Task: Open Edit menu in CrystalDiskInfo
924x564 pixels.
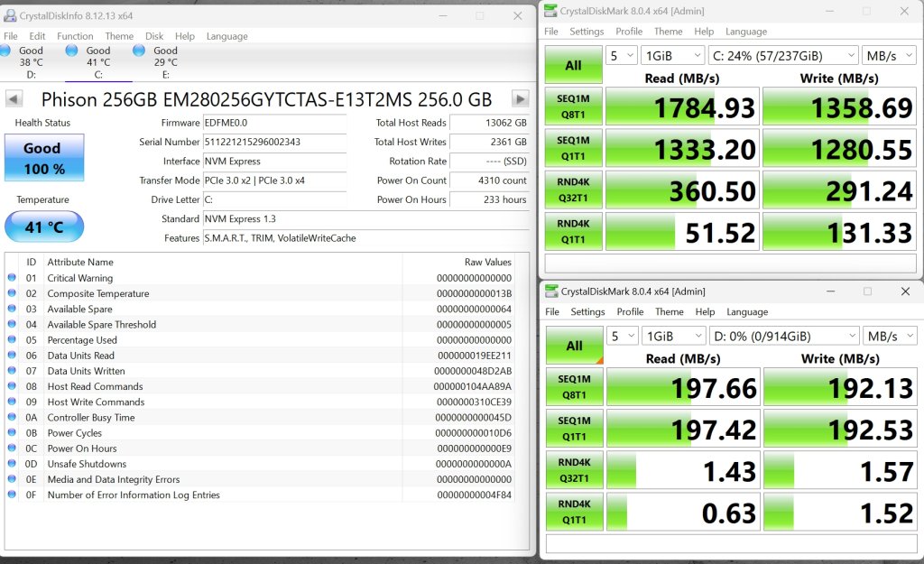Action: [x=37, y=36]
